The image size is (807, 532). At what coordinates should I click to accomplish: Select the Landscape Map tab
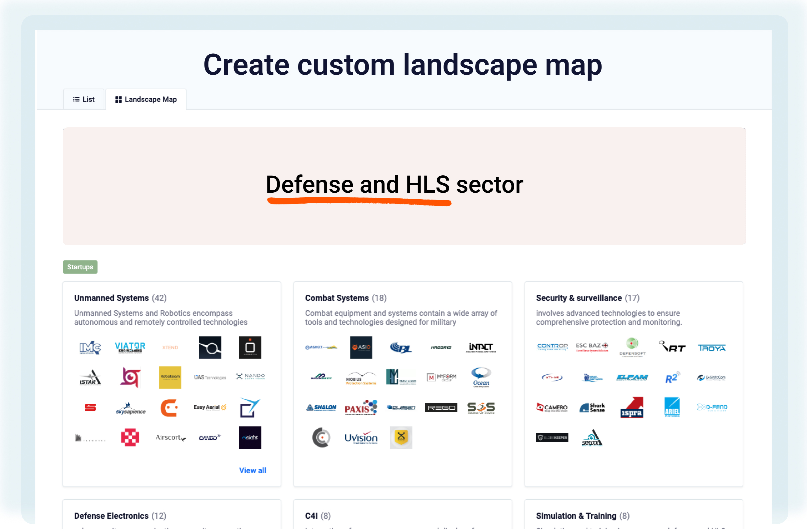click(146, 99)
